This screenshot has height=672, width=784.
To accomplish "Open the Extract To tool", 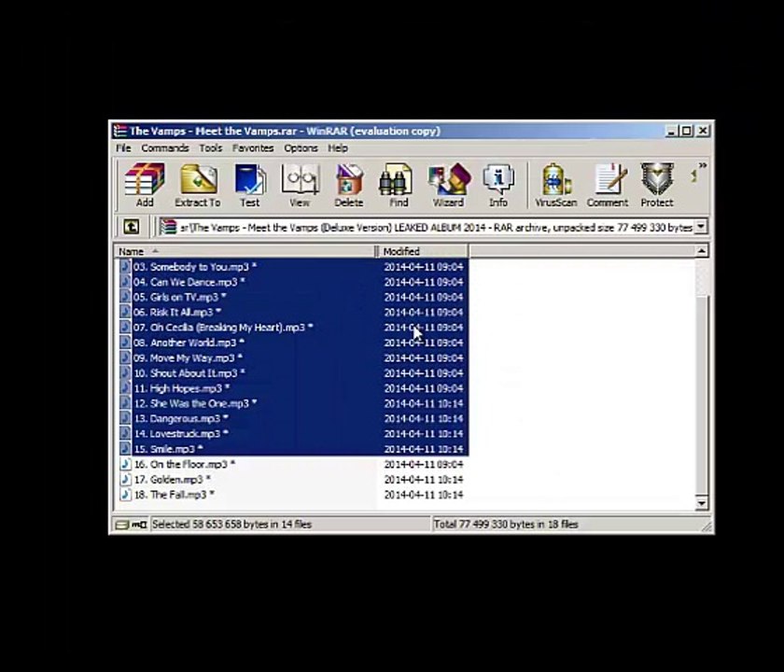I will (x=198, y=185).
